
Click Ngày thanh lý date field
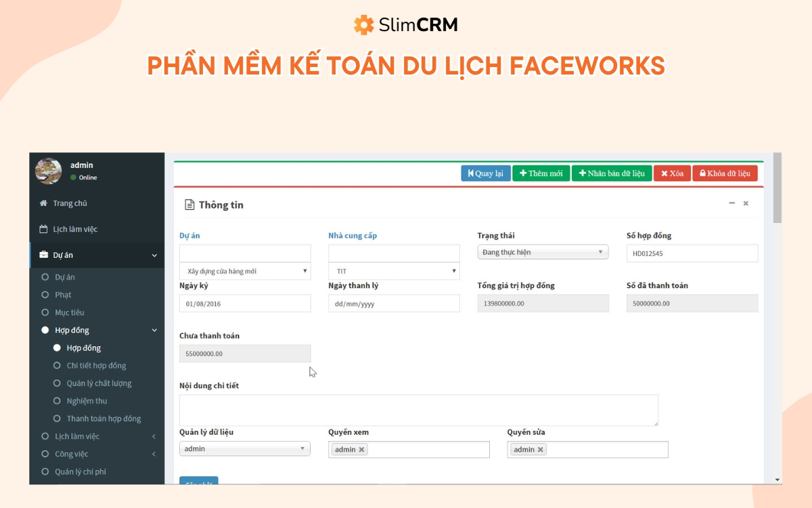click(x=394, y=303)
